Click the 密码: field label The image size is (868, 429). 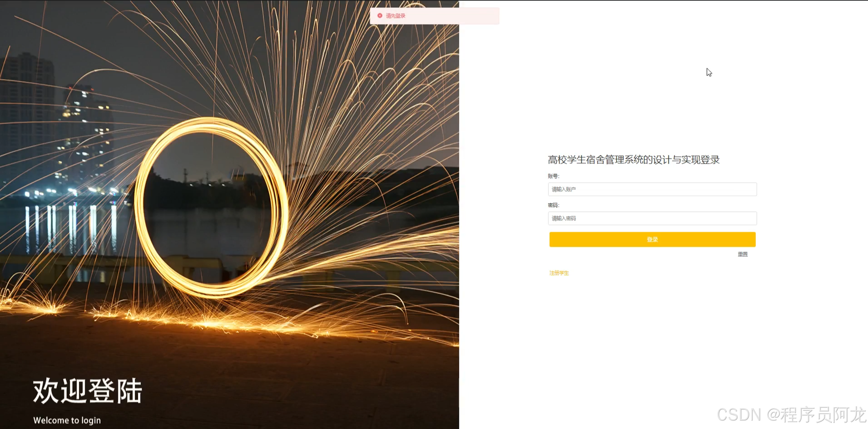553,205
